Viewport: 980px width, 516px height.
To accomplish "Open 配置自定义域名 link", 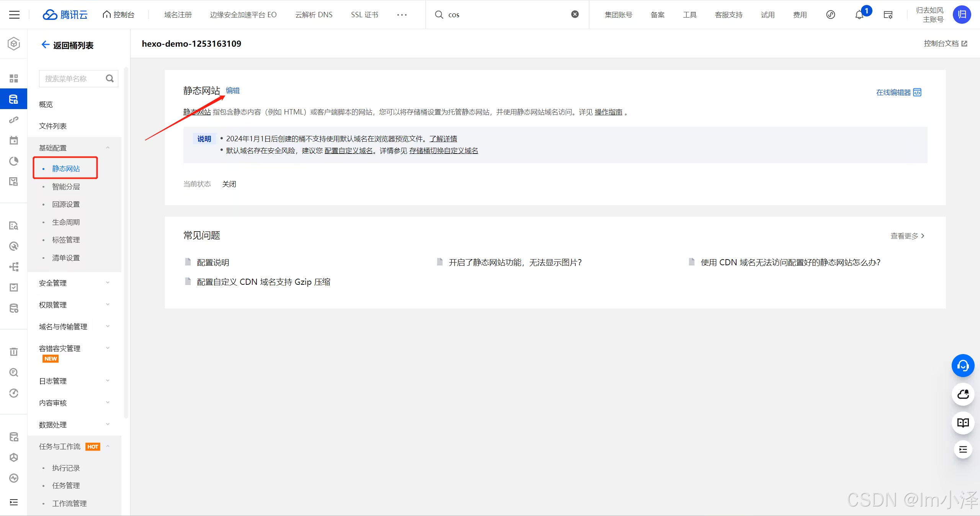I will tap(349, 151).
